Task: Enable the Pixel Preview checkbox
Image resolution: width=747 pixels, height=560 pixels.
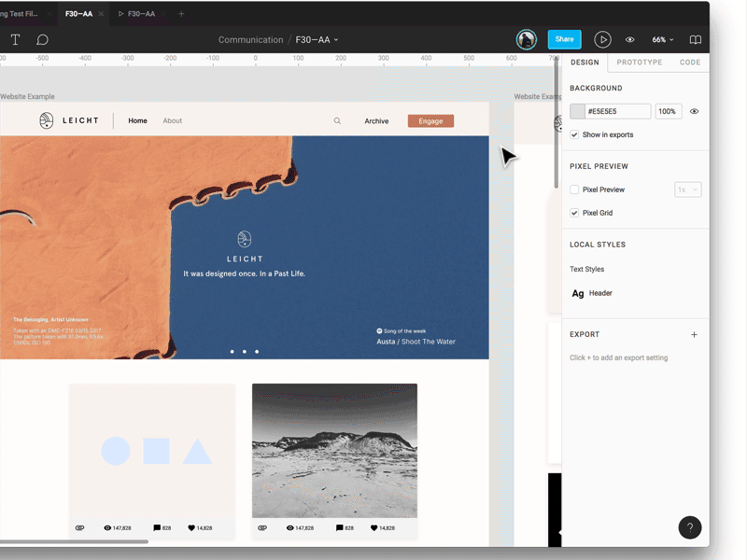Action: tap(574, 189)
